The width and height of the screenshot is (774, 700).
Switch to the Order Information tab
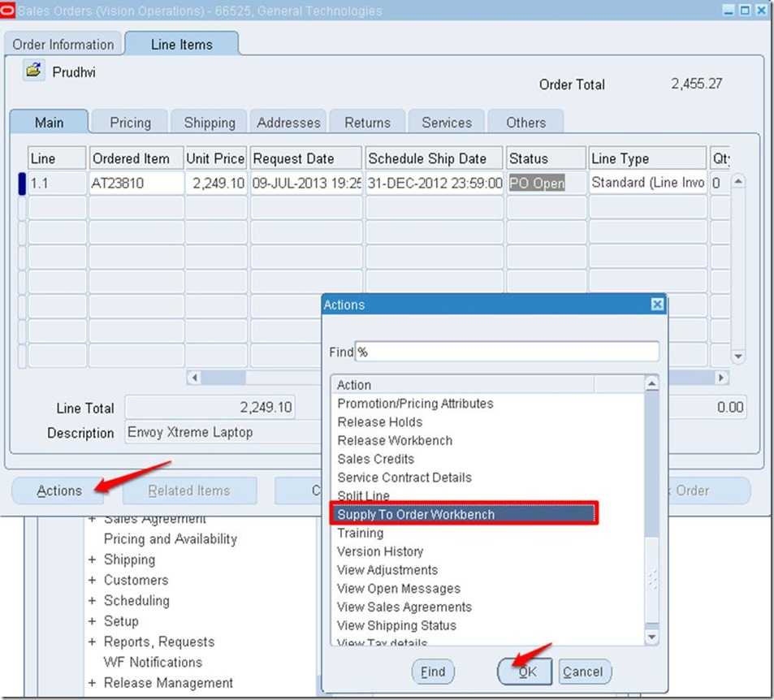(63, 44)
